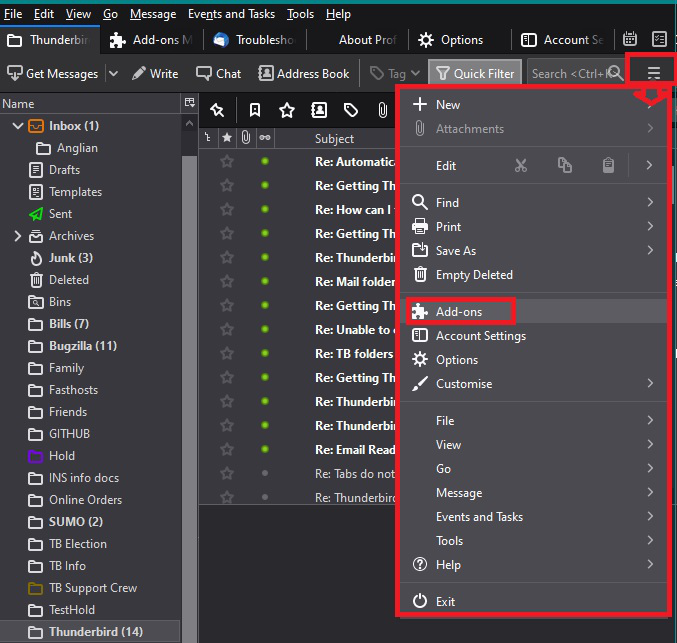Click the message search input field

[565, 73]
